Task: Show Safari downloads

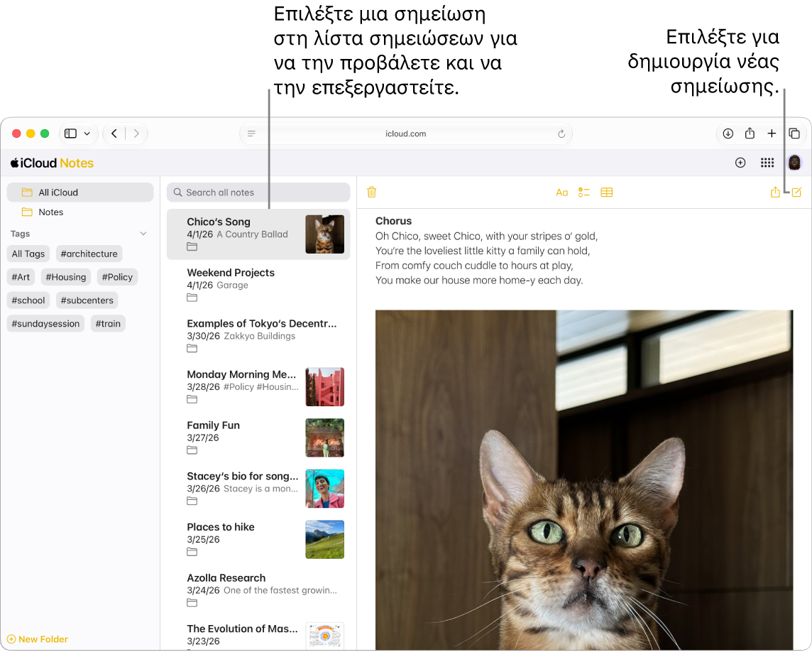Action: pyautogui.click(x=728, y=134)
